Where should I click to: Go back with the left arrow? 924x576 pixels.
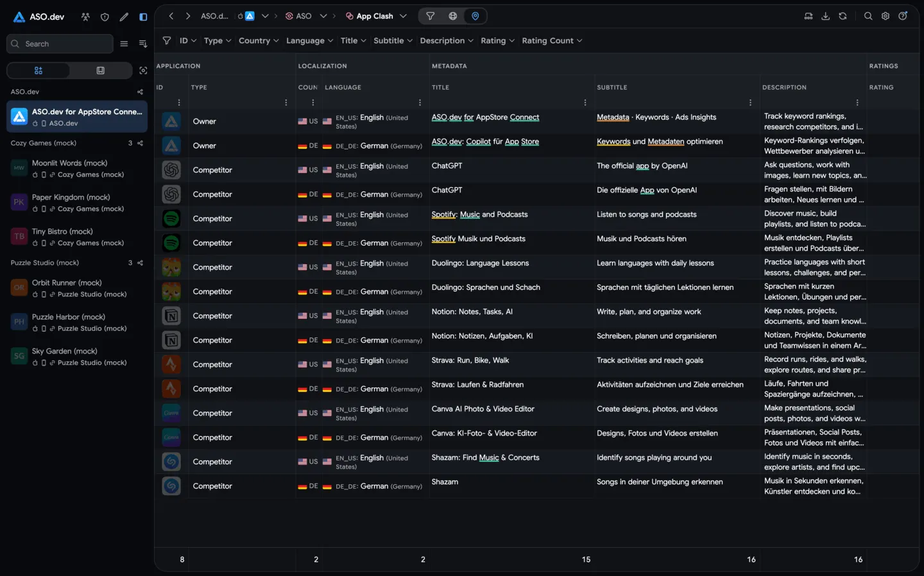pyautogui.click(x=171, y=16)
